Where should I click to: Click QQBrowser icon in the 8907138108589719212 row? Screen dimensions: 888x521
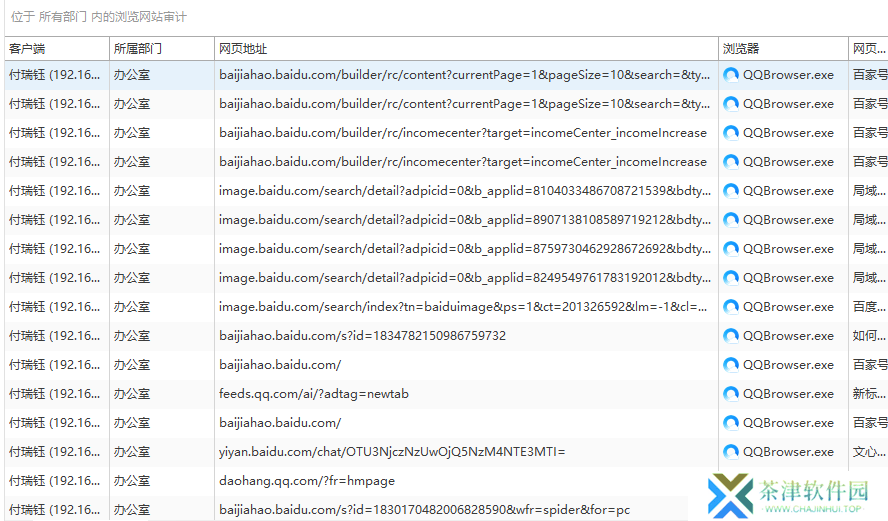[x=731, y=220]
